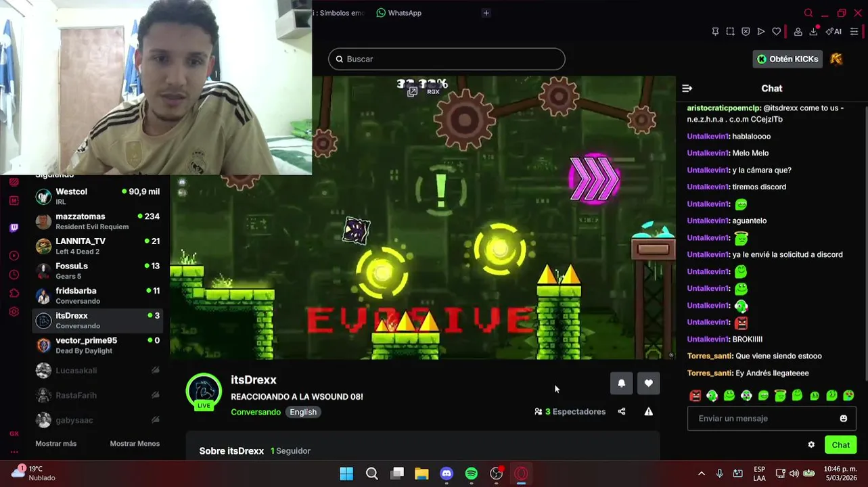Follow itsDrexx with the heart button
Viewport: 868px width, 487px height.
coord(649,384)
